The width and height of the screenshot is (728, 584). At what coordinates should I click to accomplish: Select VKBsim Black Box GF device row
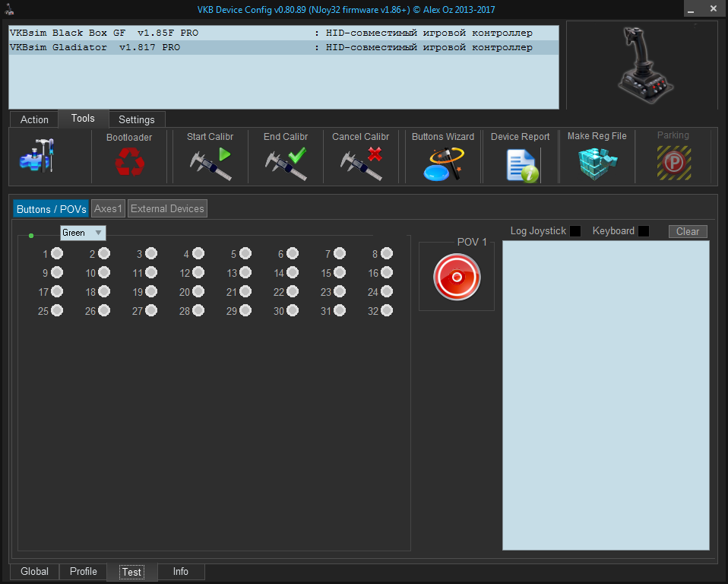click(x=283, y=33)
